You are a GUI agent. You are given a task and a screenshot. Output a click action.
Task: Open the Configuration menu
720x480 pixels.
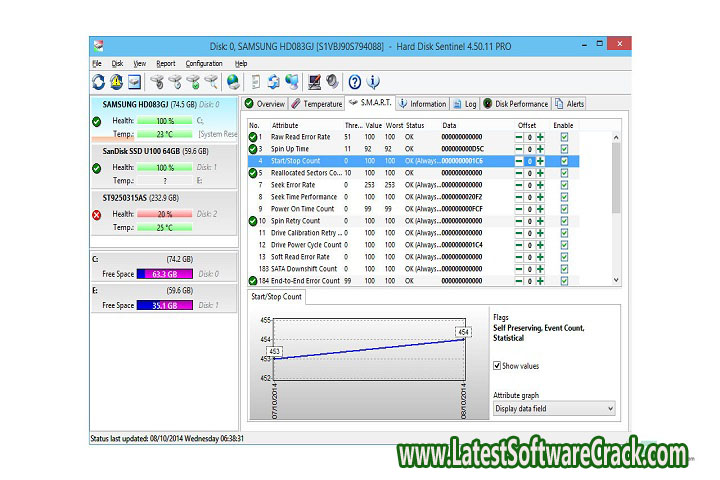pos(204,63)
